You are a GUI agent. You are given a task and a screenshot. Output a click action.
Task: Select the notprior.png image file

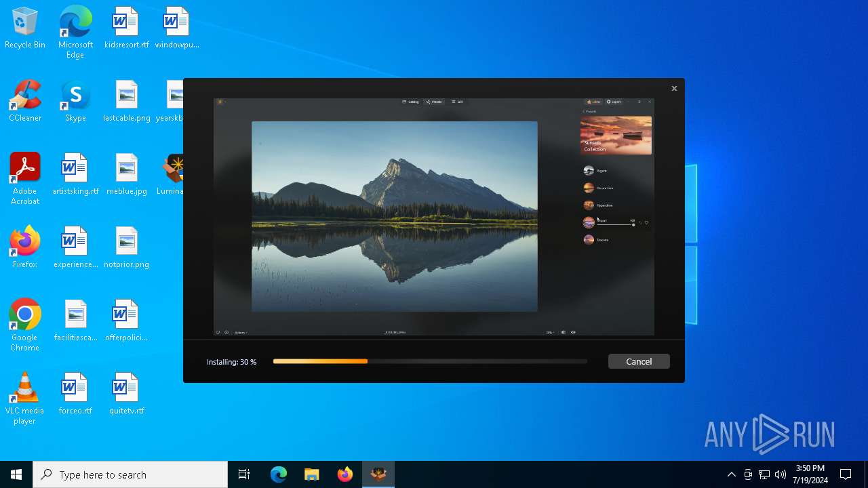point(126,248)
